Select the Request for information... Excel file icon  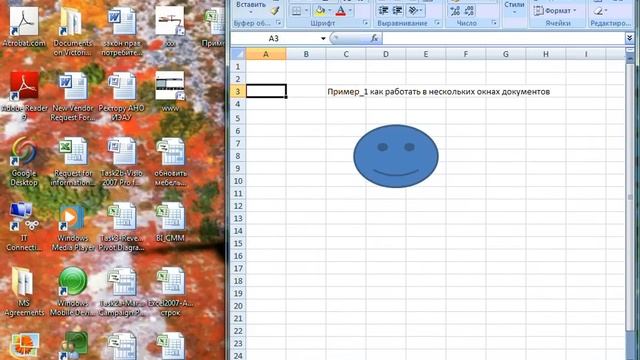coord(73,161)
